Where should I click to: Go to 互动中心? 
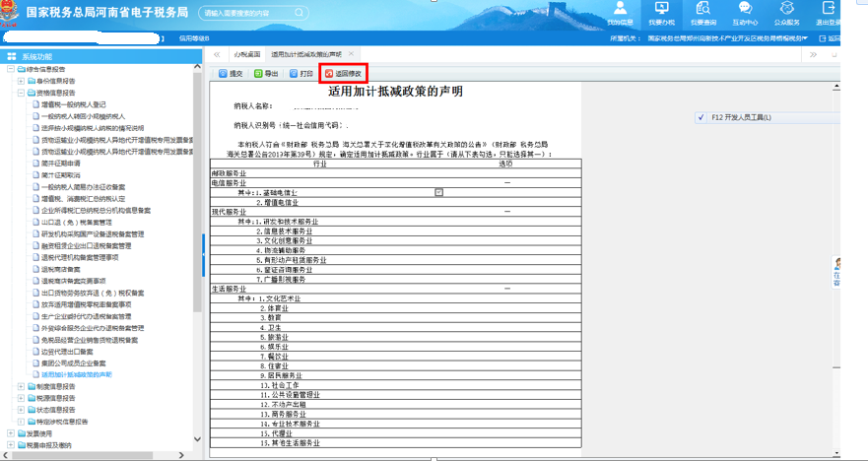click(x=745, y=13)
